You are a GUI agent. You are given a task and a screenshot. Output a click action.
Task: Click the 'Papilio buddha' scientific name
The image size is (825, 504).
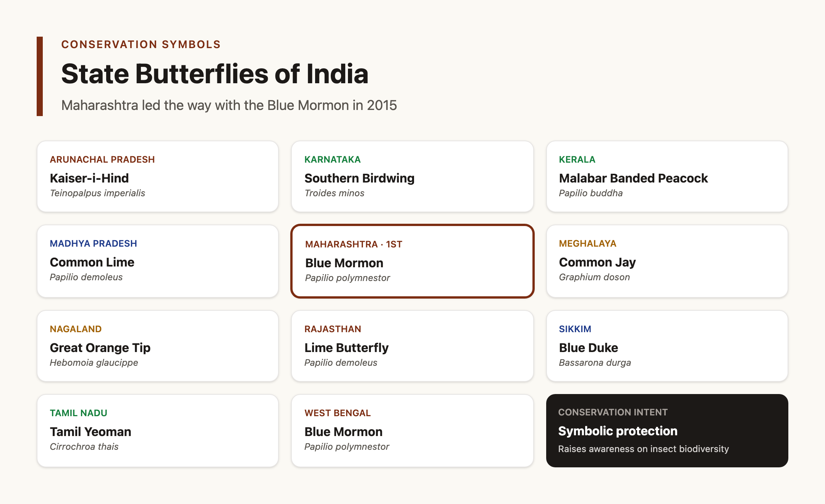(x=591, y=193)
